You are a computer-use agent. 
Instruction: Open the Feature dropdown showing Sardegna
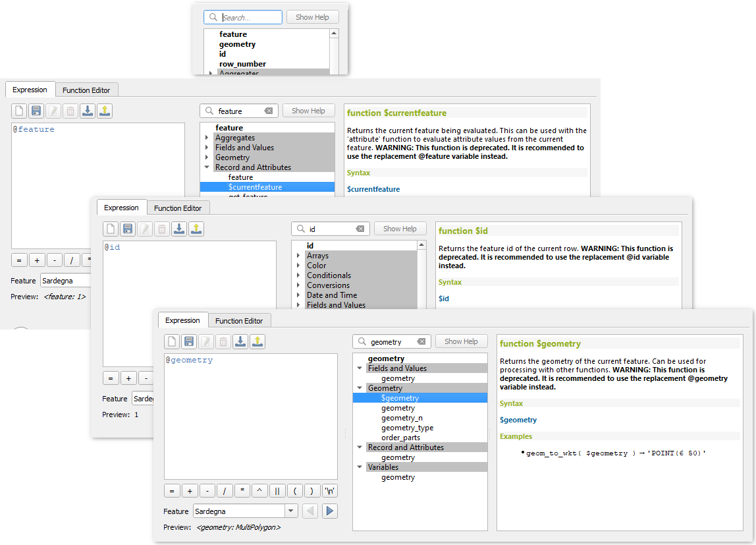(x=291, y=511)
